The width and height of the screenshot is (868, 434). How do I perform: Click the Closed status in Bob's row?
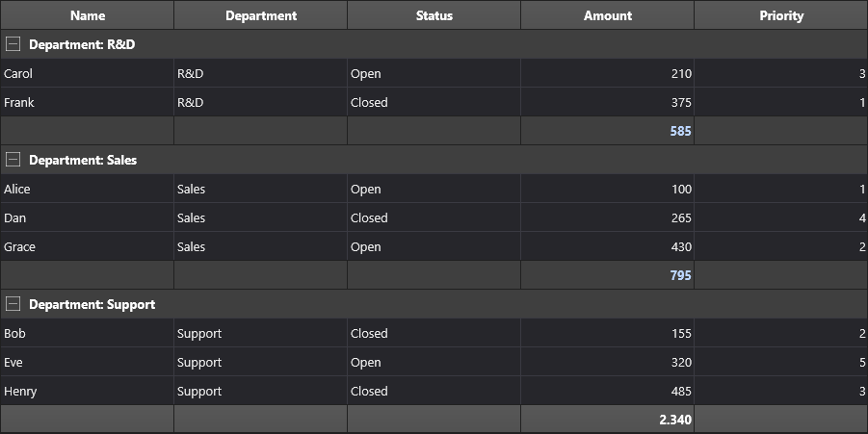434,333
